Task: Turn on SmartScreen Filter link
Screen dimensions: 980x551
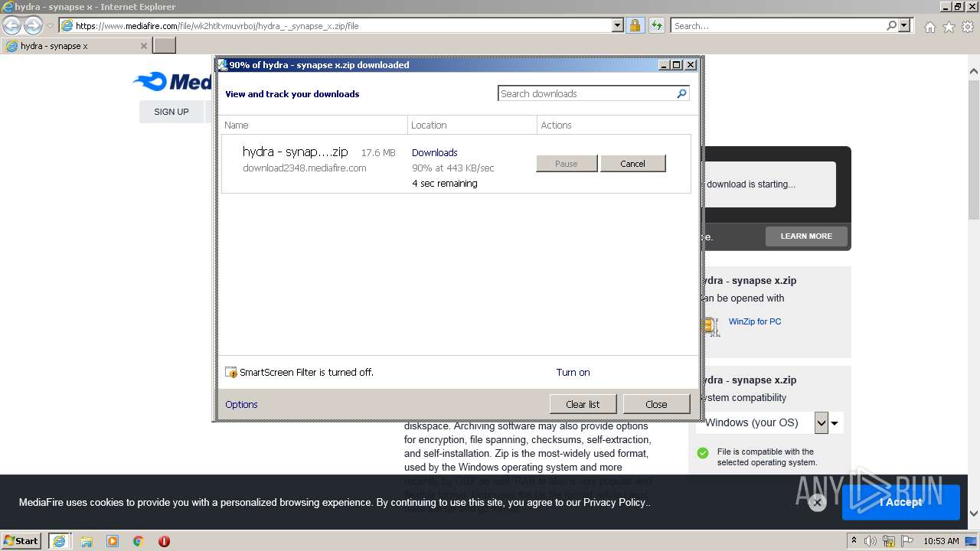Action: (x=573, y=373)
